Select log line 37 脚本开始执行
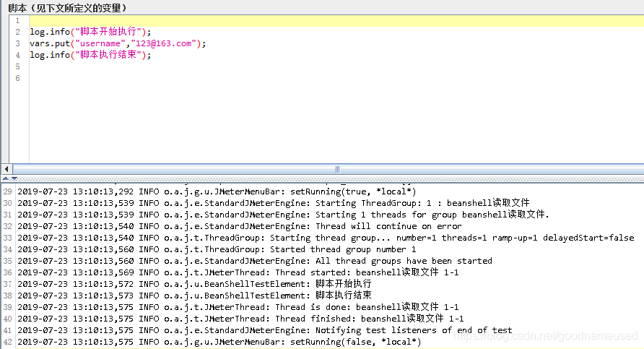Screen dimensions: 644x349 (x=194, y=284)
